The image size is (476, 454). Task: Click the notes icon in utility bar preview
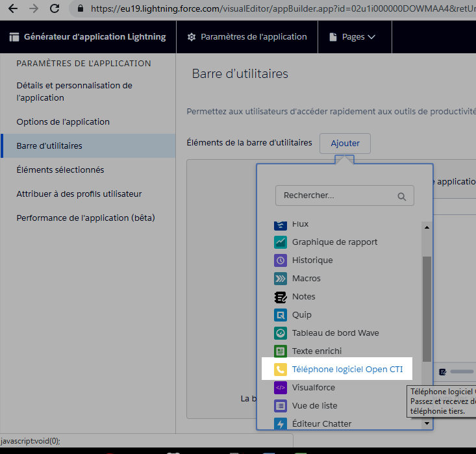tap(442, 372)
